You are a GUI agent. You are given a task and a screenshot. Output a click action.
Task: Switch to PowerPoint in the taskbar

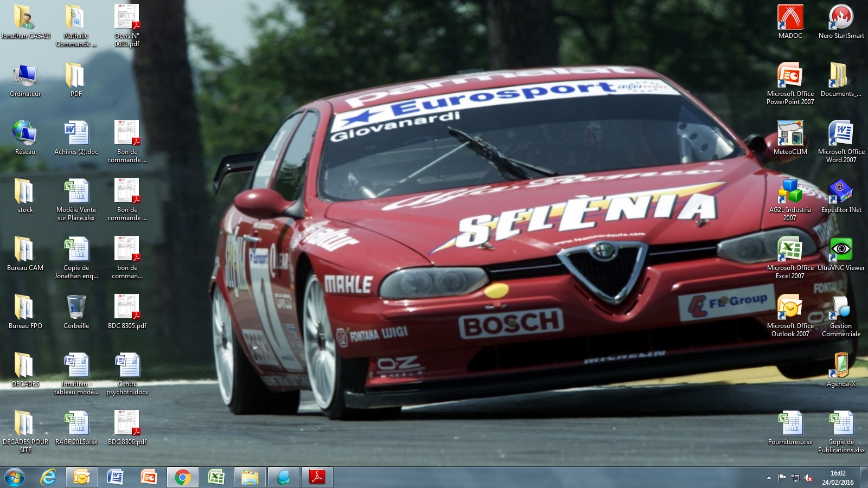(149, 477)
